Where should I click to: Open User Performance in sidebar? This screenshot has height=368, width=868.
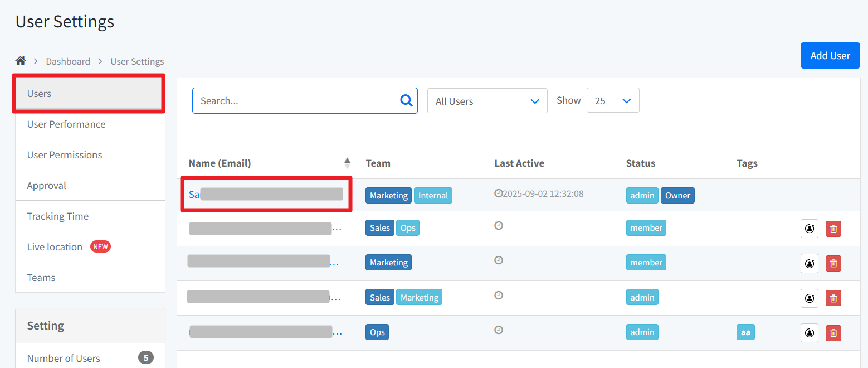pos(66,124)
